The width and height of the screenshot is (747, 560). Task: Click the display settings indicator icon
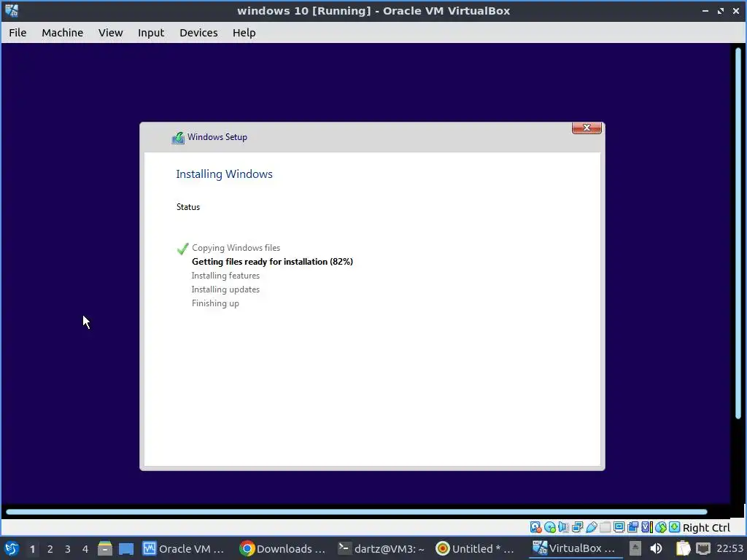619,527
